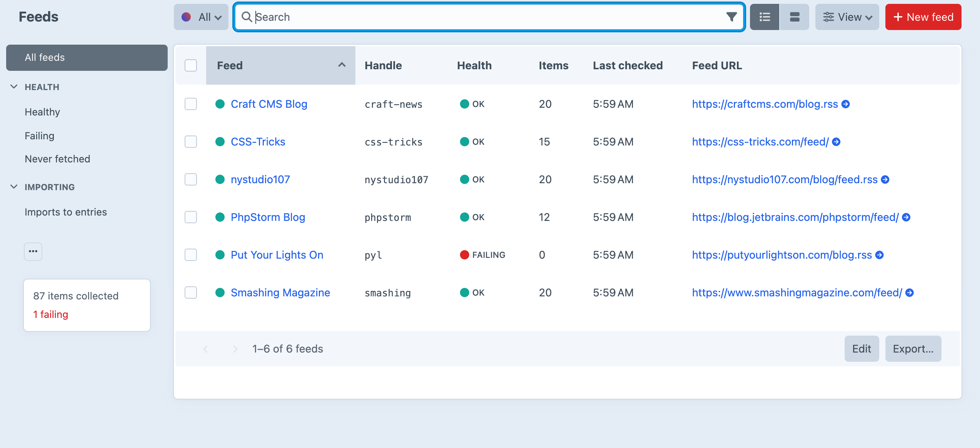Click the Handle column header
980x448 pixels.
[x=383, y=65]
